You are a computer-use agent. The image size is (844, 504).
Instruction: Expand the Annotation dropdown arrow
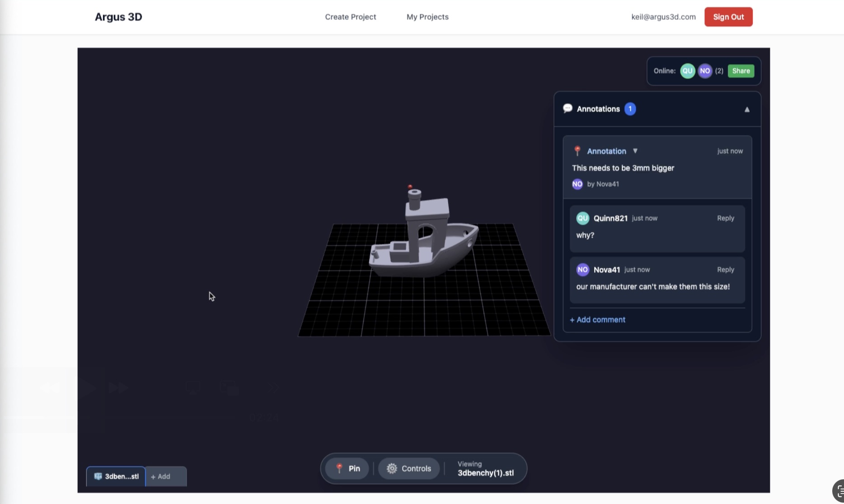635,151
